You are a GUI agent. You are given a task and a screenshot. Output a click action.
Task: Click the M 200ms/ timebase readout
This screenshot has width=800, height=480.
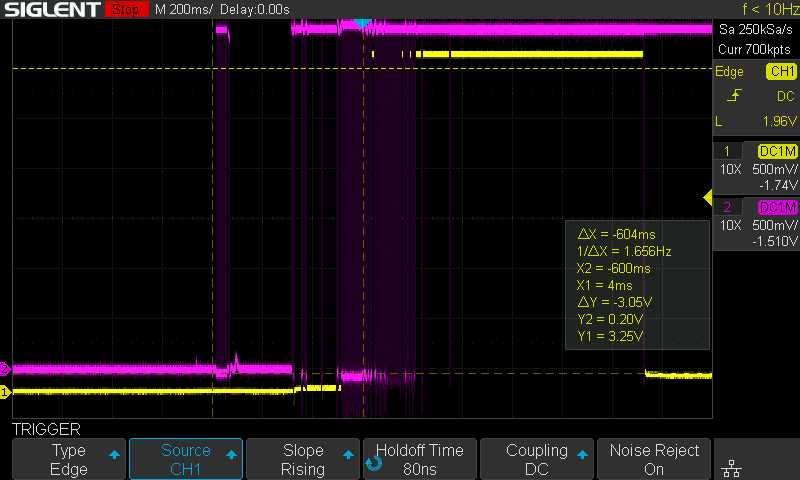pos(193,10)
